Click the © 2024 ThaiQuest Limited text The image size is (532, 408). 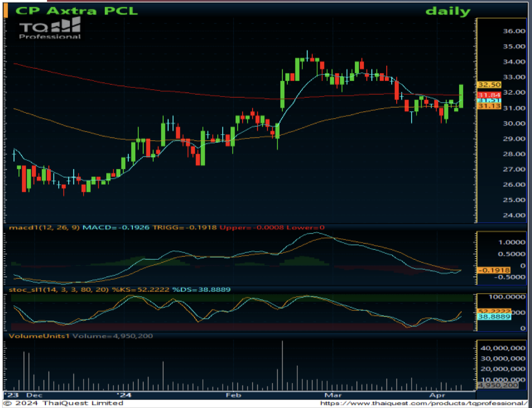tap(63, 403)
